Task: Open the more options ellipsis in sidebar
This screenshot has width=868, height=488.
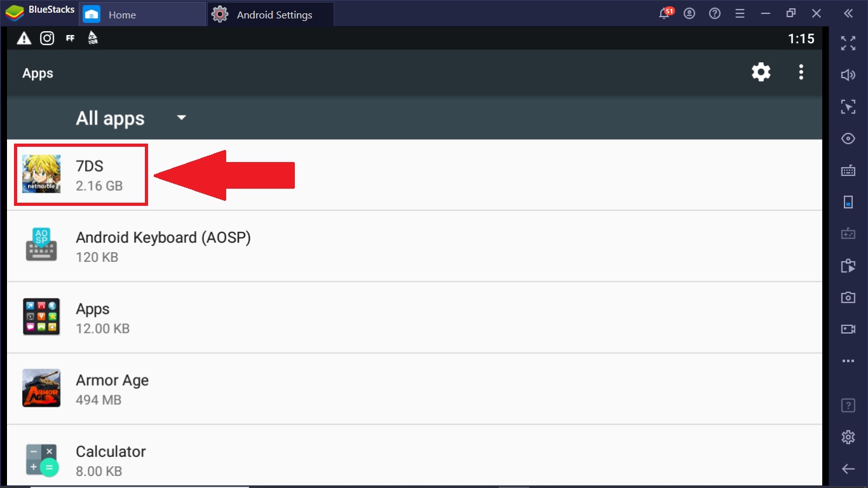Action: click(848, 361)
